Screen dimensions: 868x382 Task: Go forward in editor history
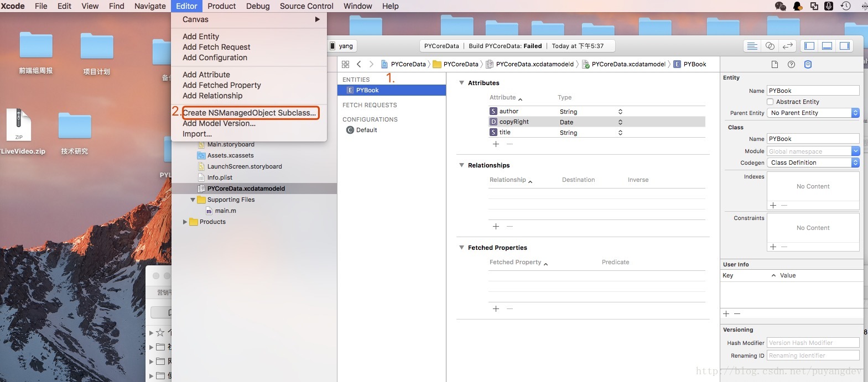(x=371, y=64)
